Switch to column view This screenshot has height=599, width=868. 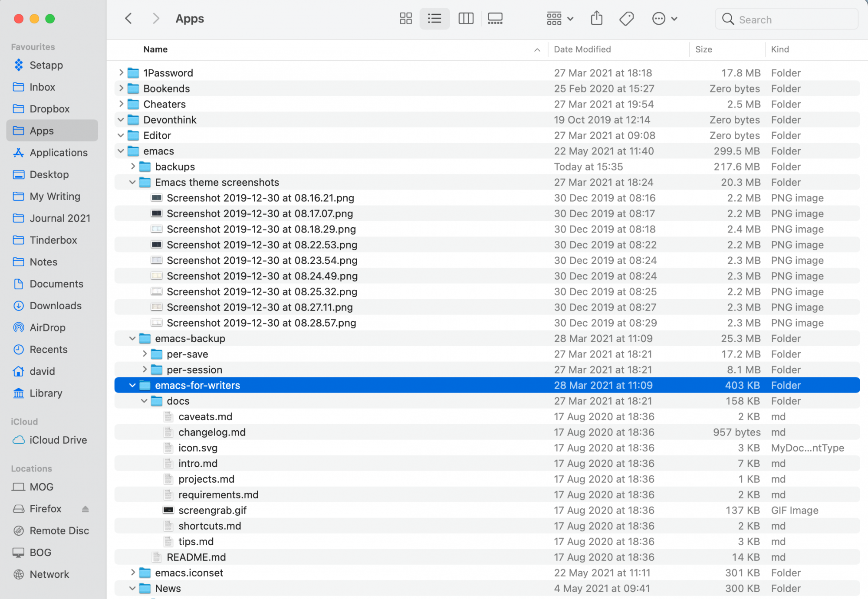coord(466,19)
